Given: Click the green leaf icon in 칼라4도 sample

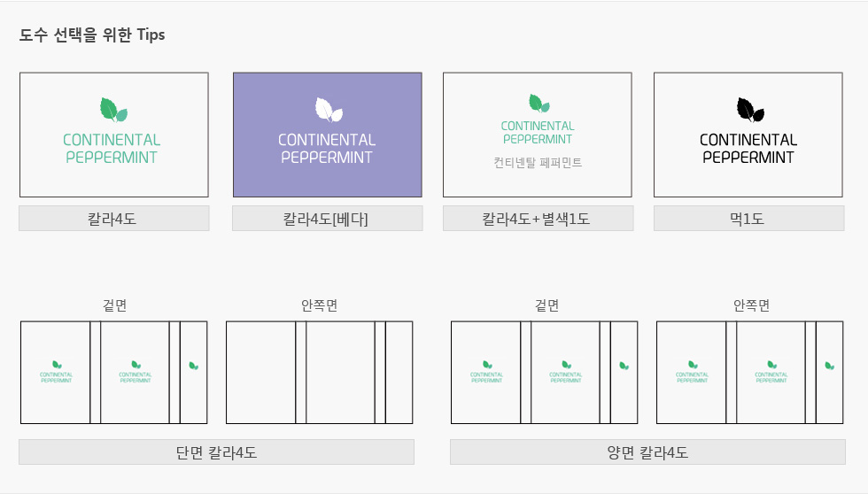Looking at the screenshot, I should (113, 110).
